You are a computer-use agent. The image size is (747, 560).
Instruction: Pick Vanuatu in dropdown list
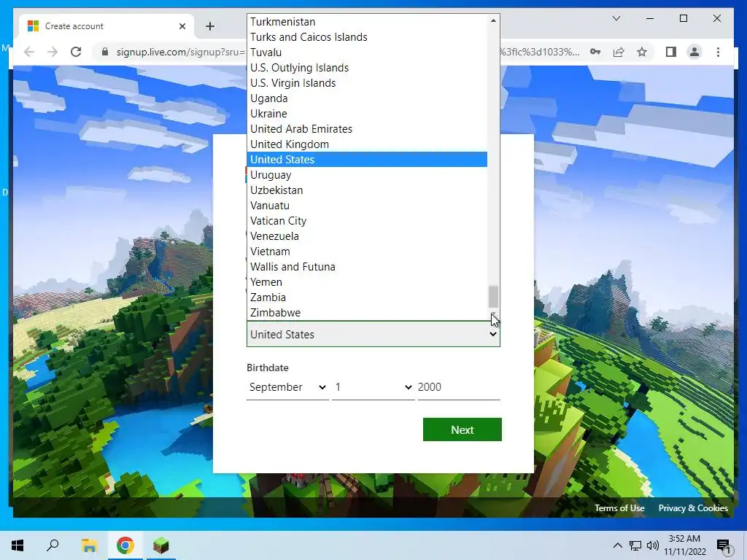tap(367, 206)
